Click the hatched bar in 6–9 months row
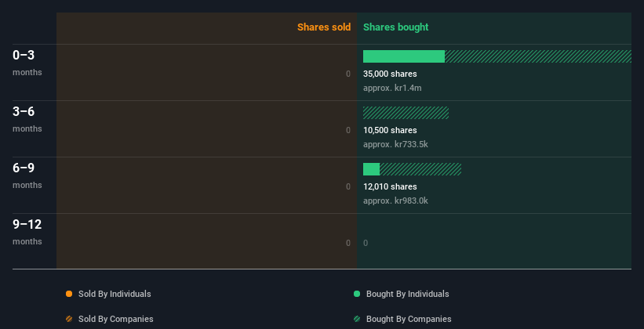This screenshot has height=329, width=644. point(420,169)
